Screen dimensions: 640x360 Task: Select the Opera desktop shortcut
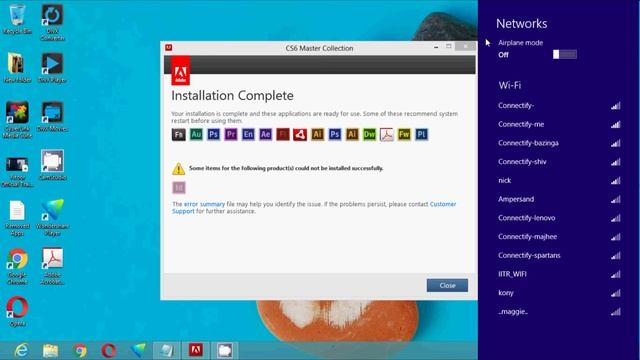pyautogui.click(x=17, y=312)
